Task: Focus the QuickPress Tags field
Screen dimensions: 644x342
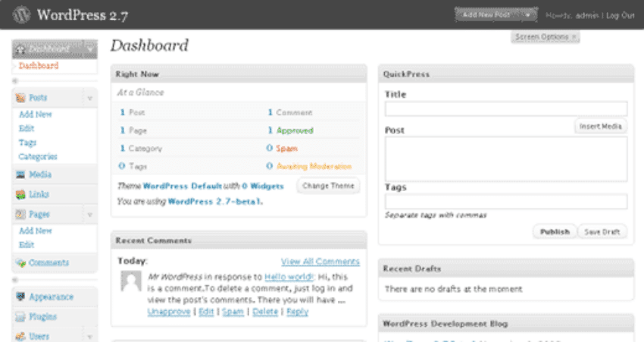Action: (x=506, y=202)
